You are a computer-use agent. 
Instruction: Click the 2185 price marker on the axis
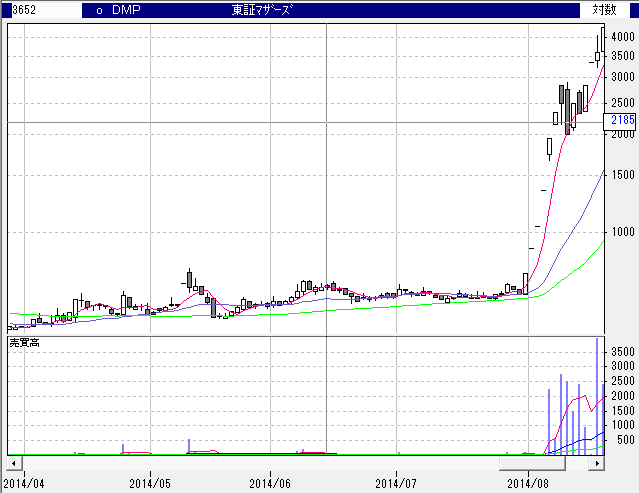click(622, 120)
